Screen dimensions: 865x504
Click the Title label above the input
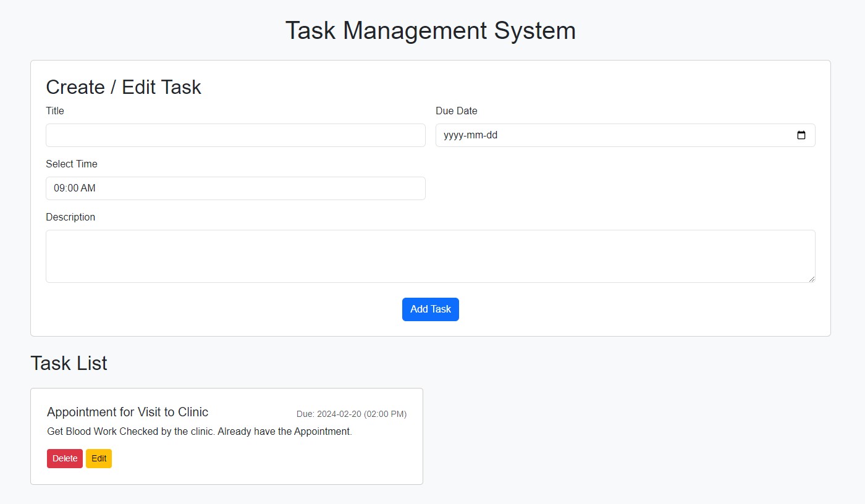click(x=54, y=111)
